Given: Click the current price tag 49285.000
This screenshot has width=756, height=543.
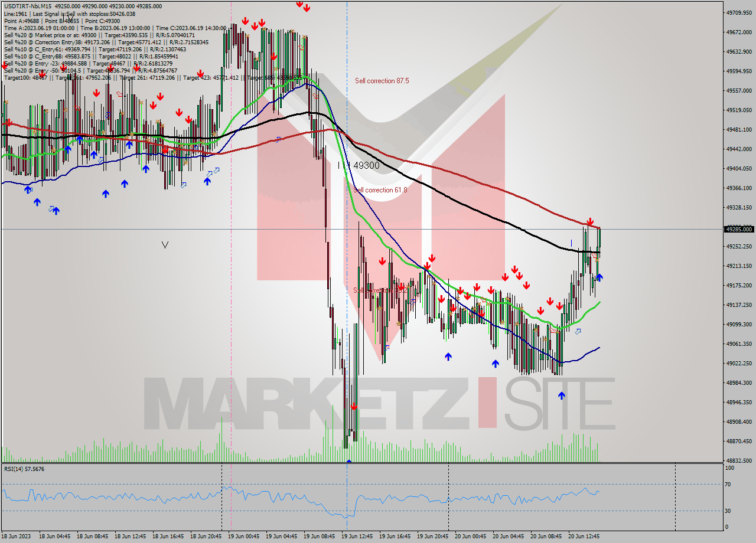Looking at the screenshot, I should point(738,229).
